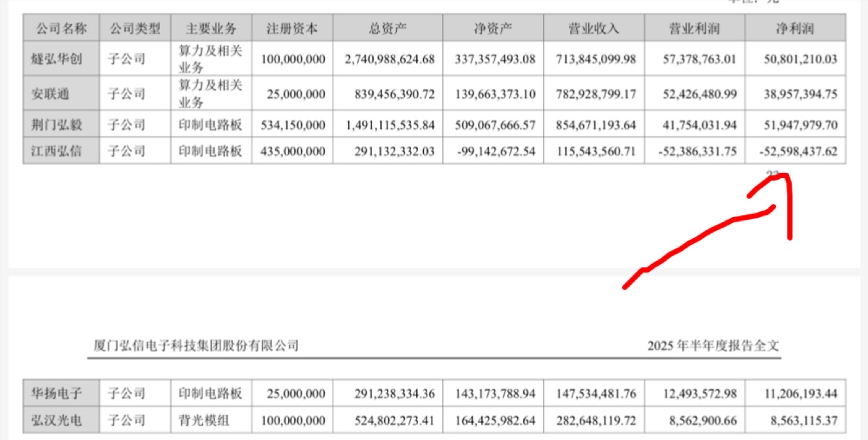Select negative net assets -99,142,672.54
The height and width of the screenshot is (440, 868).
(x=495, y=151)
